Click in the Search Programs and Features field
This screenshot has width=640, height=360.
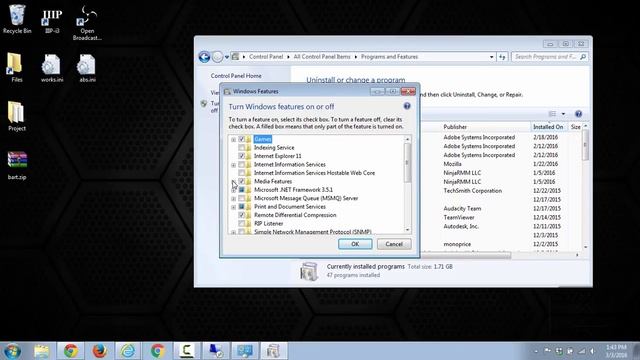(545, 57)
